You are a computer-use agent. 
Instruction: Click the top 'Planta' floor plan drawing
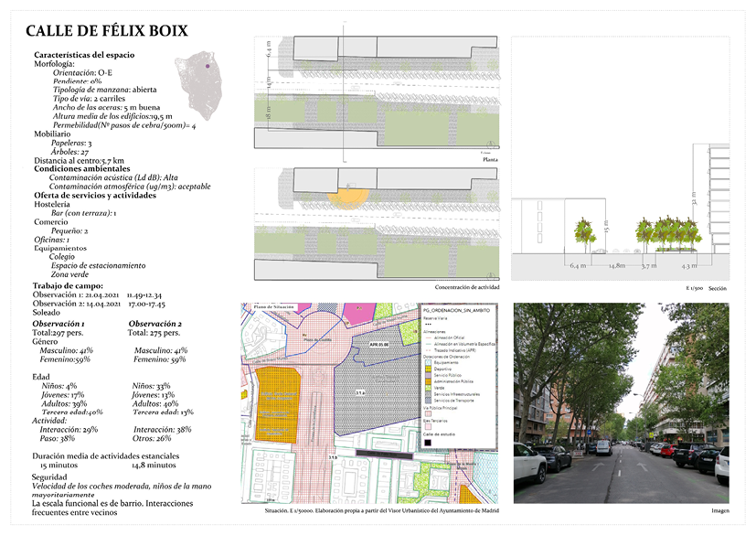point(376,91)
